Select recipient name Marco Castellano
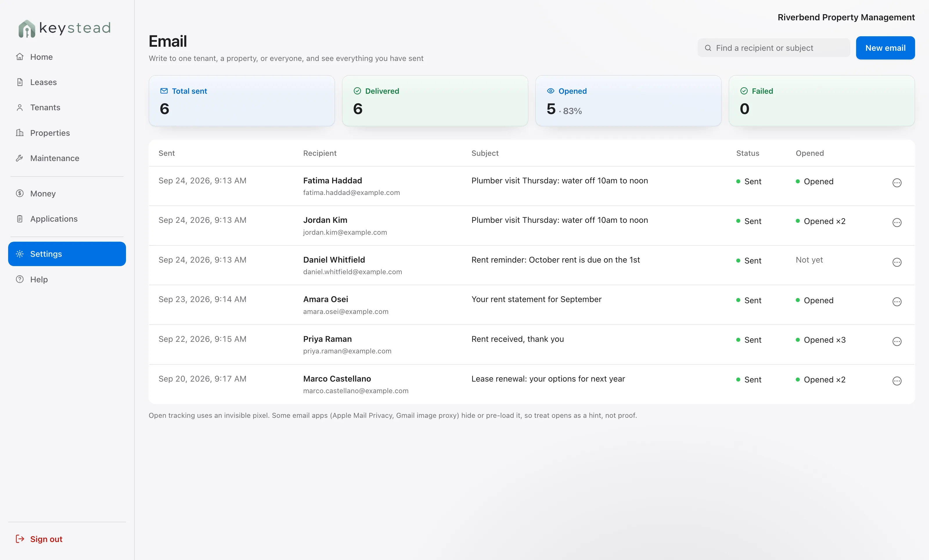Image resolution: width=929 pixels, height=560 pixels. pos(337,378)
